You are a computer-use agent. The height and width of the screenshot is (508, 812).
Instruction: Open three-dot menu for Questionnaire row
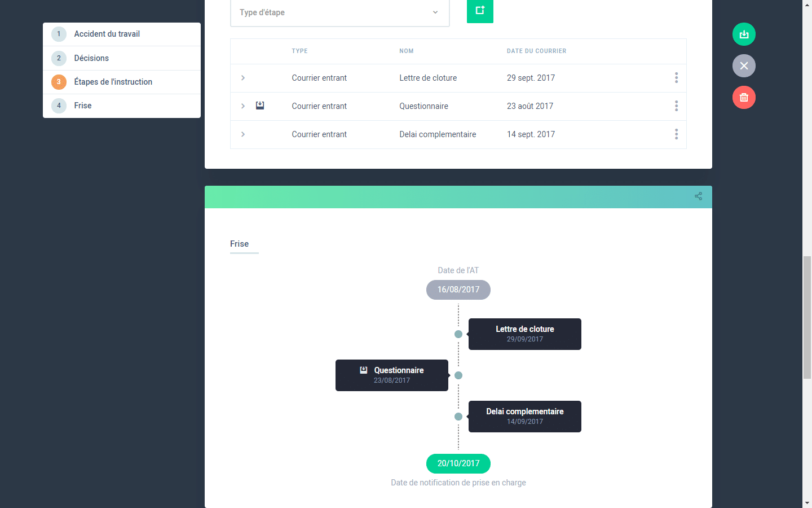point(676,106)
